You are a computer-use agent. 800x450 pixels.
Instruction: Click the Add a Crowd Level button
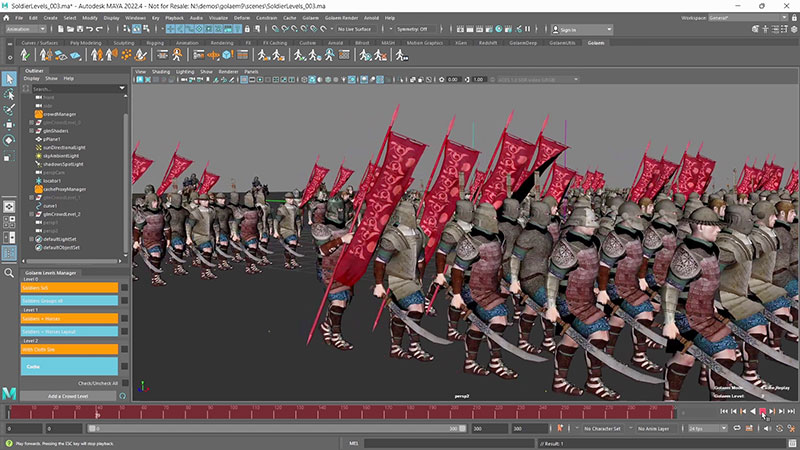68,396
